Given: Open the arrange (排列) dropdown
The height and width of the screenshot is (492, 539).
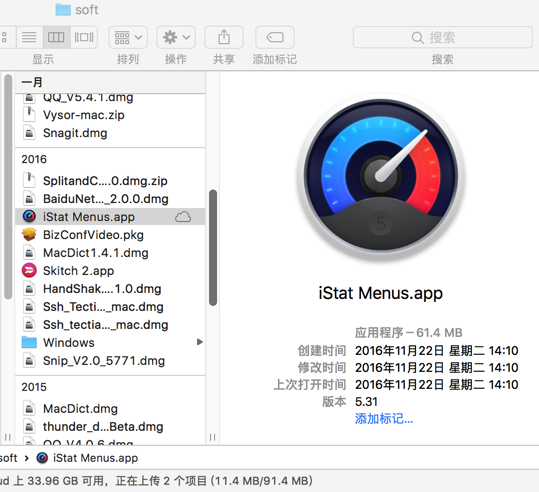Looking at the screenshot, I should (128, 37).
